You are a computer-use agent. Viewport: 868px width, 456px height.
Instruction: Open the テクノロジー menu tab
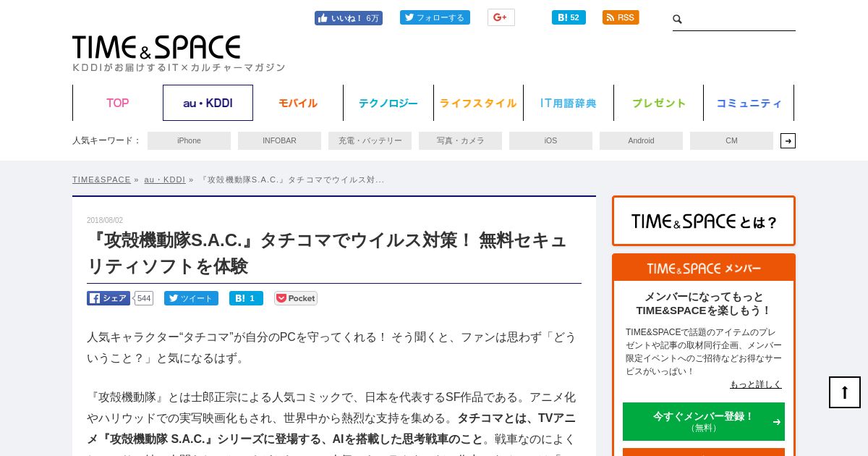pos(388,103)
